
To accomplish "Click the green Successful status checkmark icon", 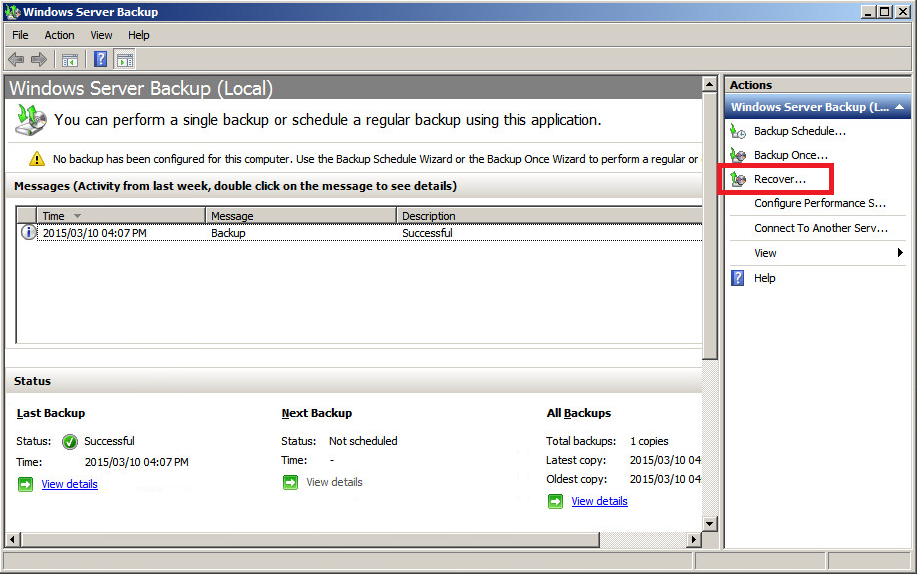I will pyautogui.click(x=70, y=441).
